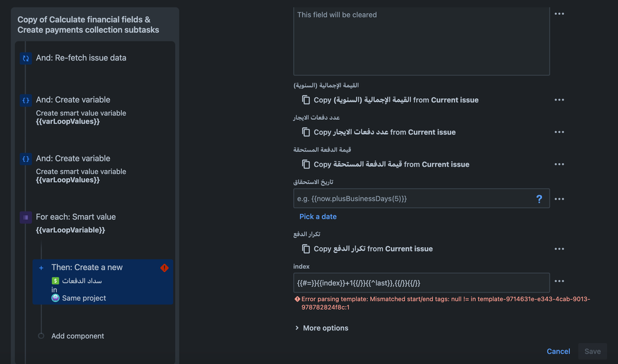This screenshot has height=364, width=618.
Task: Open the top ellipsis menu above the cleared field
Action: [559, 13]
